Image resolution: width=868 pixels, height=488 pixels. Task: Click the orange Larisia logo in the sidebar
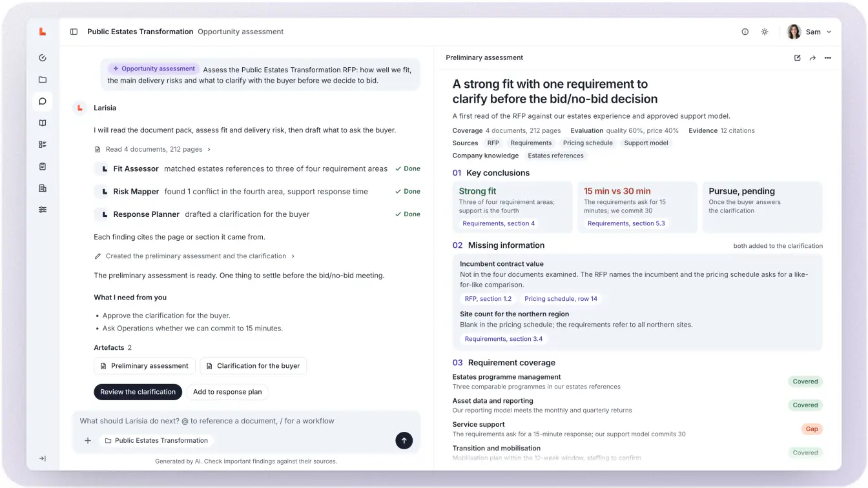(x=43, y=32)
